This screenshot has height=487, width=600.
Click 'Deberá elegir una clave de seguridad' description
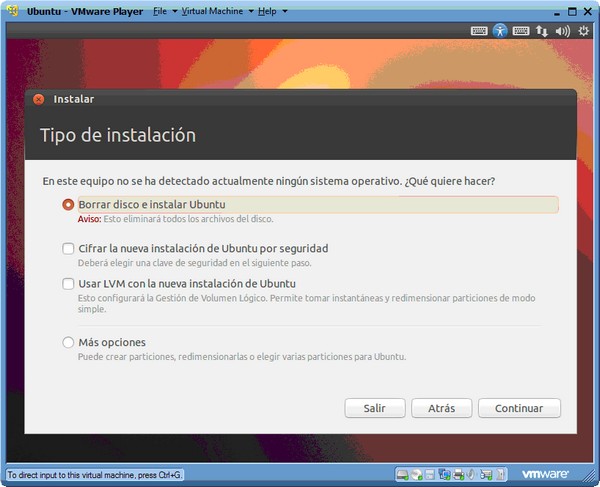pyautogui.click(x=195, y=263)
